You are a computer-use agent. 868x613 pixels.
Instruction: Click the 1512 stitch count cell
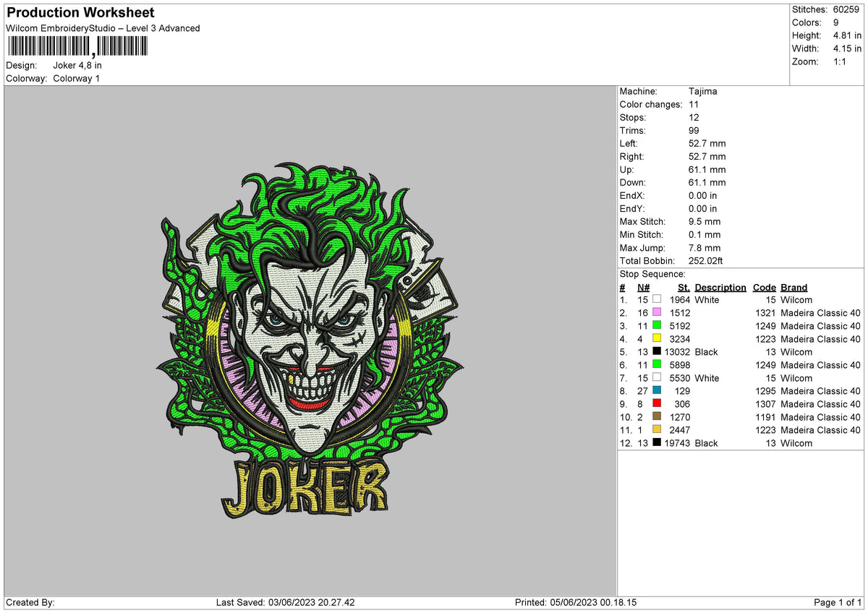coord(680,313)
